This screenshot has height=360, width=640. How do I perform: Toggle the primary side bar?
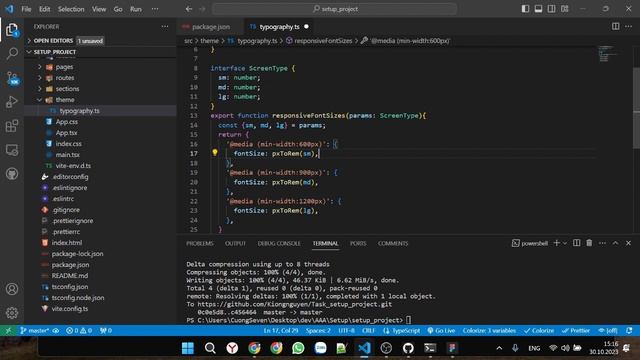[525, 9]
